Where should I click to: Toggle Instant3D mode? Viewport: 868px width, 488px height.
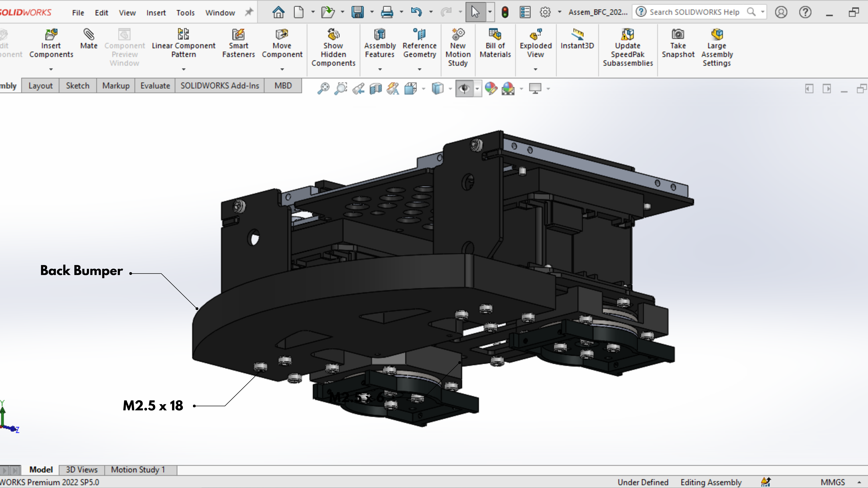pos(577,39)
